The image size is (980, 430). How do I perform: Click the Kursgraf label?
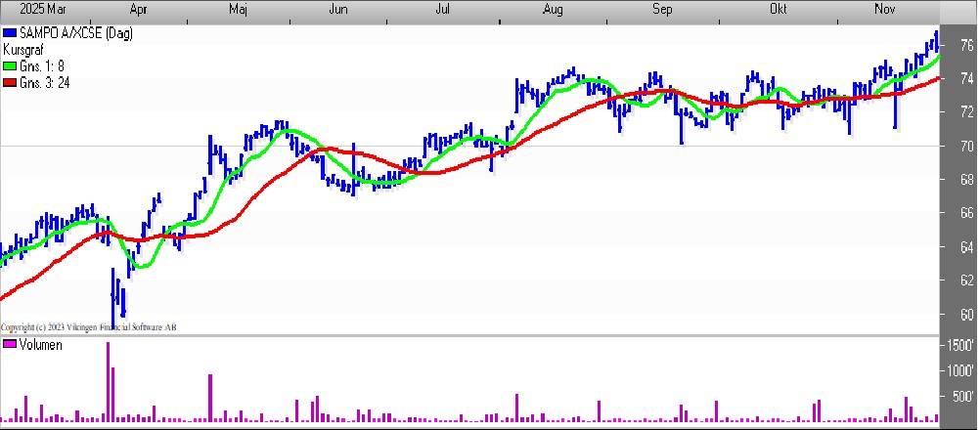click(x=24, y=49)
